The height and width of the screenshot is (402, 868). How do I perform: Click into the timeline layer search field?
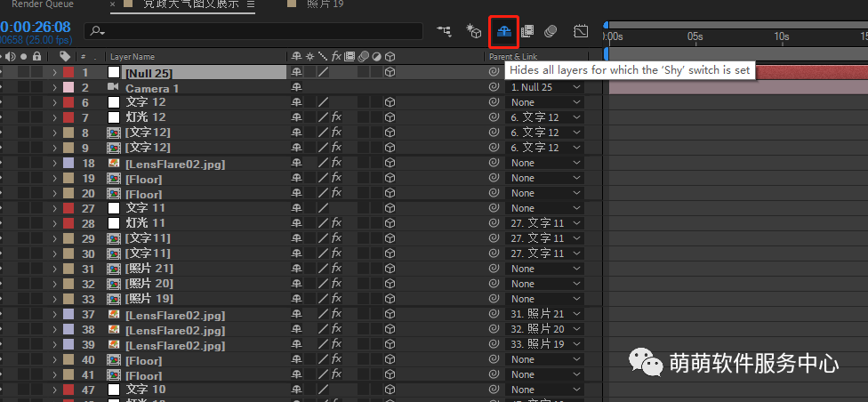click(253, 31)
